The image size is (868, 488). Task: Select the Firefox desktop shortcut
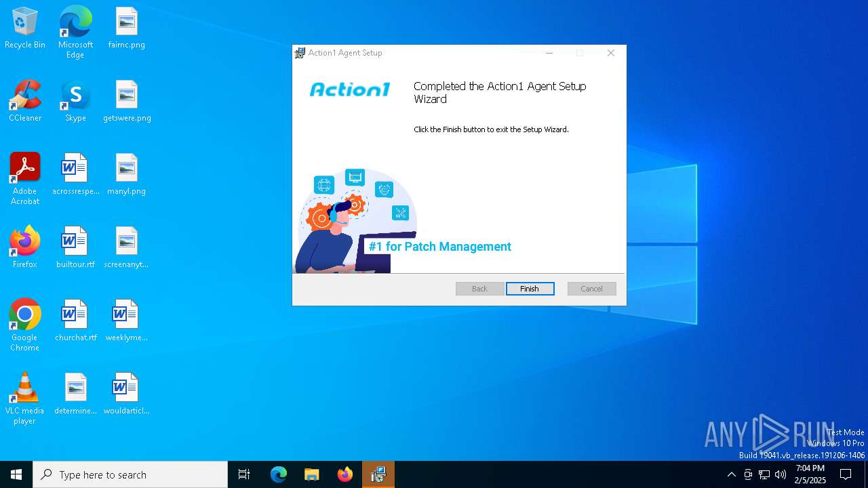pos(25,248)
